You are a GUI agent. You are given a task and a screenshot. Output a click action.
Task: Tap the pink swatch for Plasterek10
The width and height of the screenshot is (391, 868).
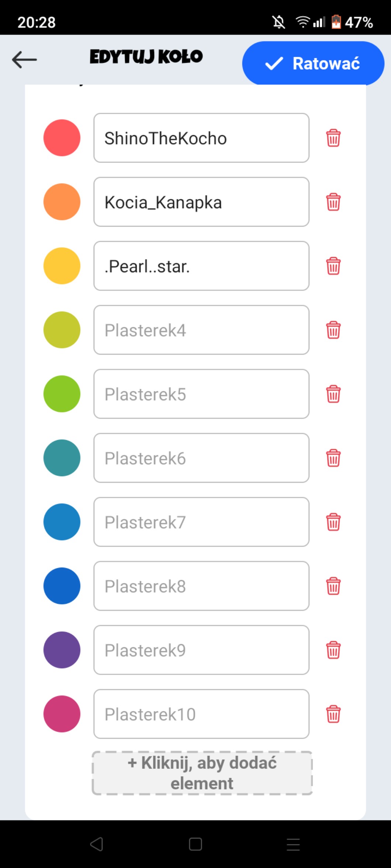(62, 714)
